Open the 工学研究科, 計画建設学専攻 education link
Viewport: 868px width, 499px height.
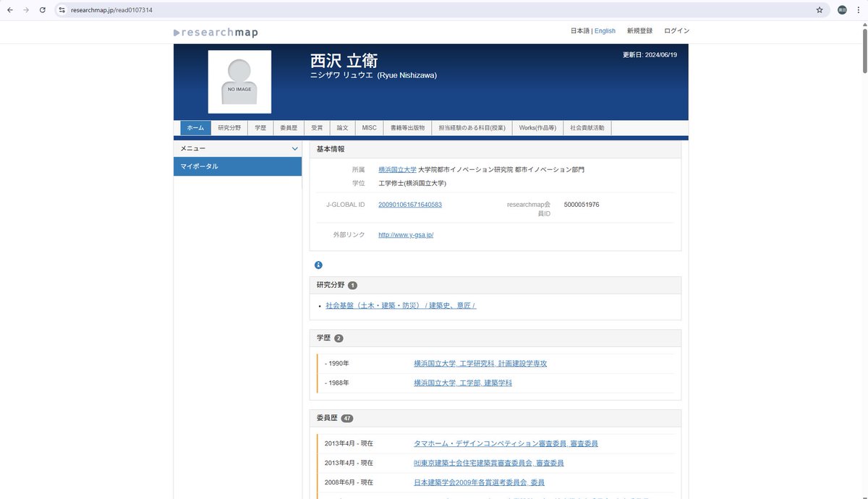[x=480, y=364]
